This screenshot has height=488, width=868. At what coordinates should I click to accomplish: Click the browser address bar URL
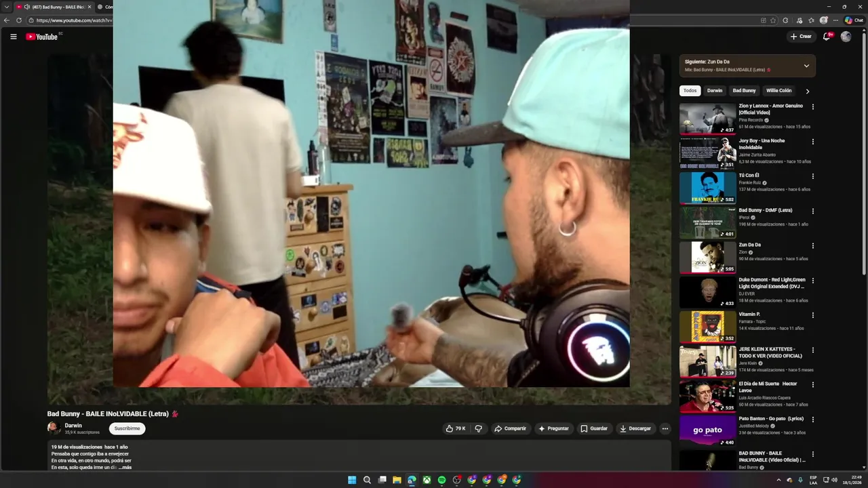(x=73, y=20)
